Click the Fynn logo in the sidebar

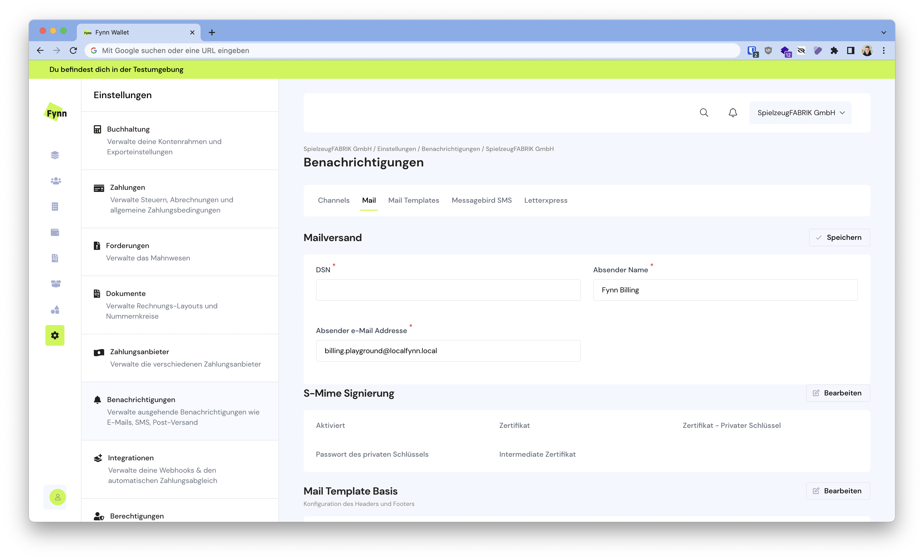[55, 112]
